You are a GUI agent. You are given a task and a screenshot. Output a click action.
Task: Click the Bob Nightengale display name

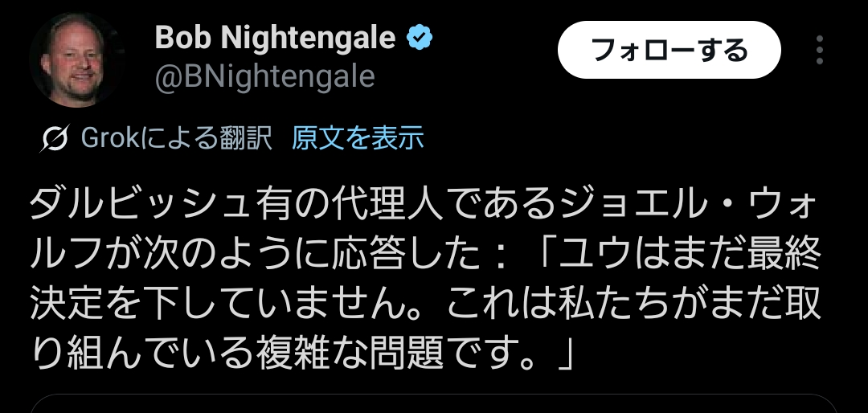[275, 37]
